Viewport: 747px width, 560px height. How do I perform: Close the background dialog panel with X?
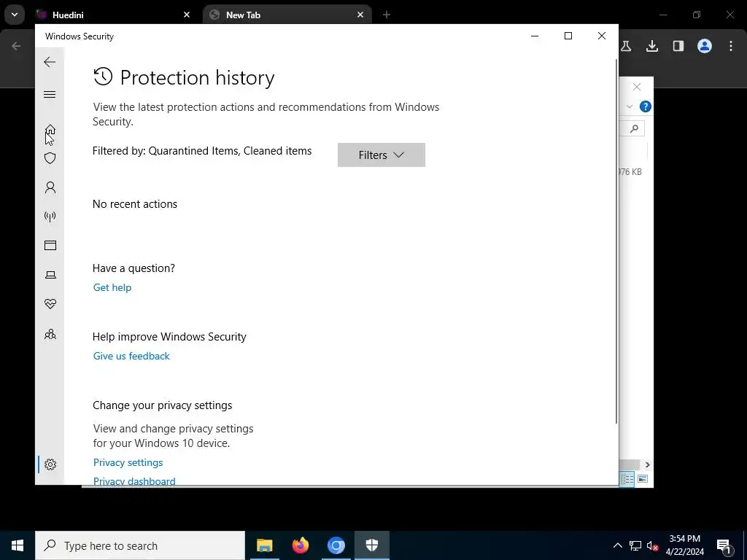637,87
